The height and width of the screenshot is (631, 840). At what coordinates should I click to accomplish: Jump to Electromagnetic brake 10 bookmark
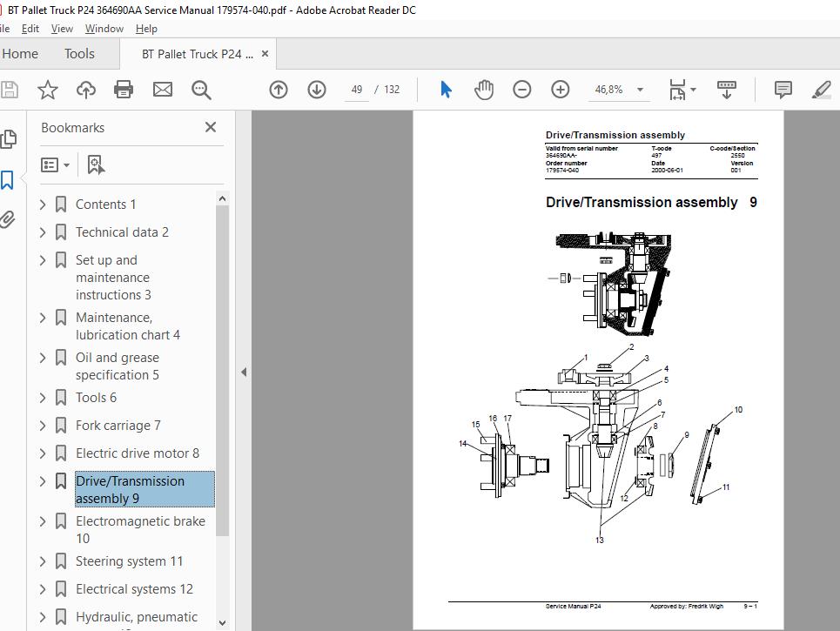click(140, 530)
